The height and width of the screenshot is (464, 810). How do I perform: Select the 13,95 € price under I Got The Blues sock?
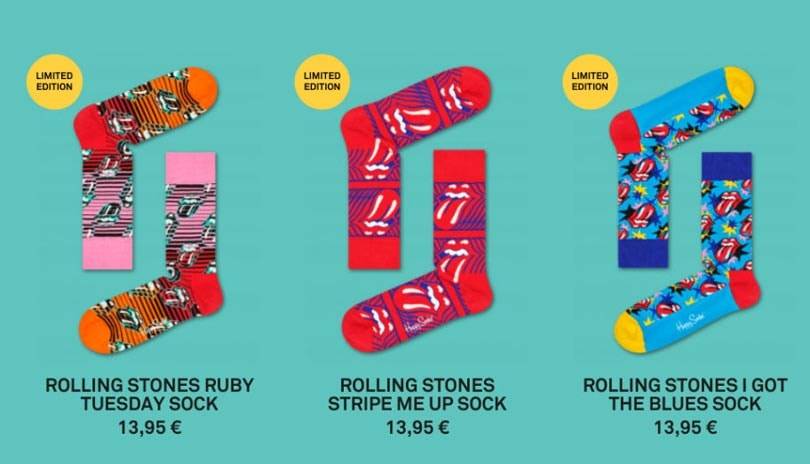pyautogui.click(x=685, y=427)
